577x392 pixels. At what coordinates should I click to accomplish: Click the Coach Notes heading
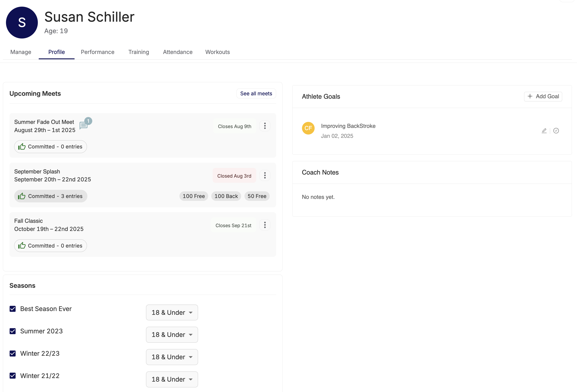pyautogui.click(x=320, y=173)
